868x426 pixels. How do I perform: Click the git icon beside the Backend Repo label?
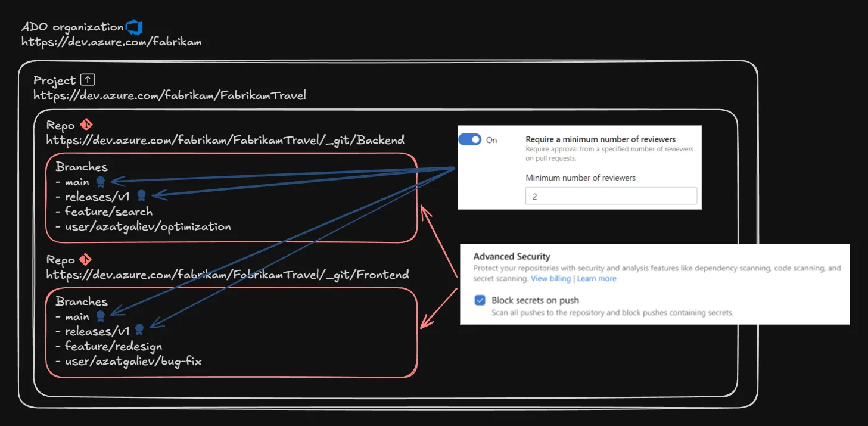(86, 125)
